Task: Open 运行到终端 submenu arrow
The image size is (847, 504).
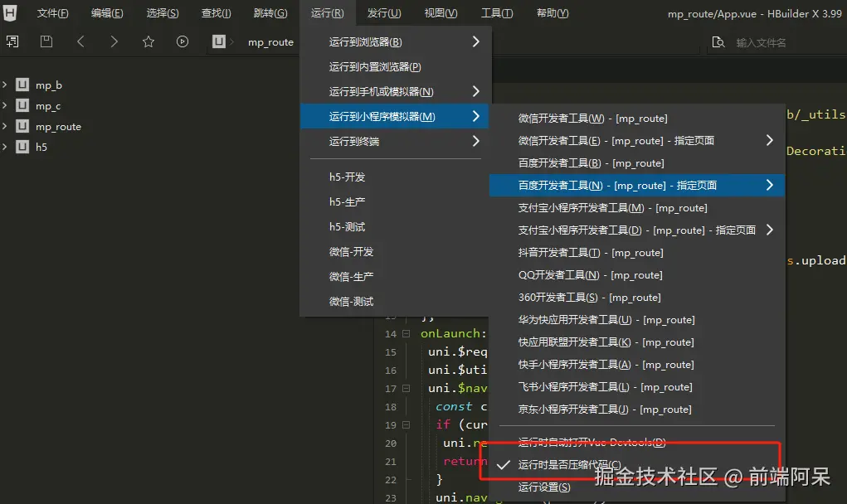Action: tap(476, 141)
